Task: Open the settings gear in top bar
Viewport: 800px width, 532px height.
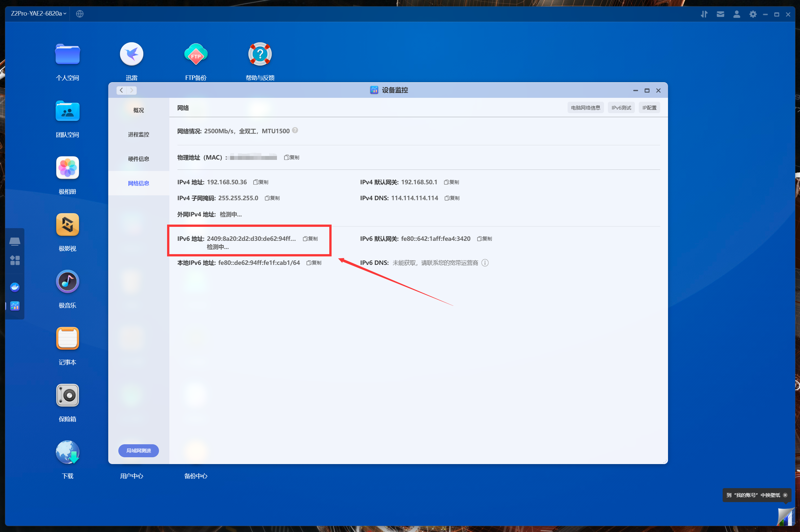Action: click(x=753, y=14)
